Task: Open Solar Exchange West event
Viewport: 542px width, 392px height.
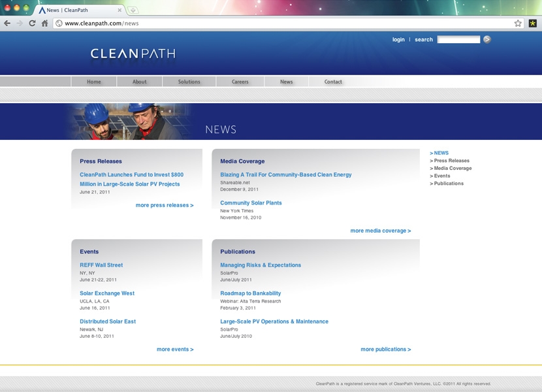Action: pyautogui.click(x=107, y=293)
